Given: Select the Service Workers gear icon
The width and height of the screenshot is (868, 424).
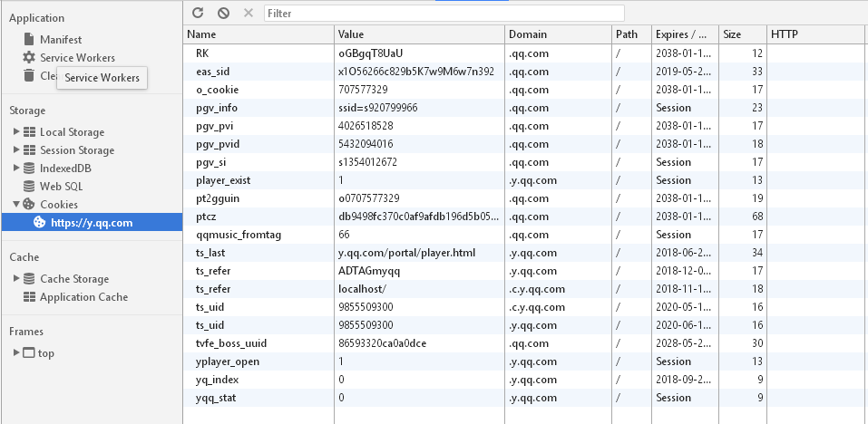Looking at the screenshot, I should click(x=29, y=57).
